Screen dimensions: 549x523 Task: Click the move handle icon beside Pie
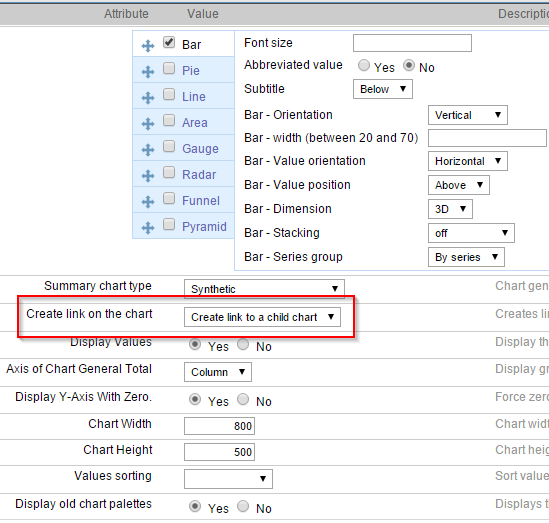[148, 72]
